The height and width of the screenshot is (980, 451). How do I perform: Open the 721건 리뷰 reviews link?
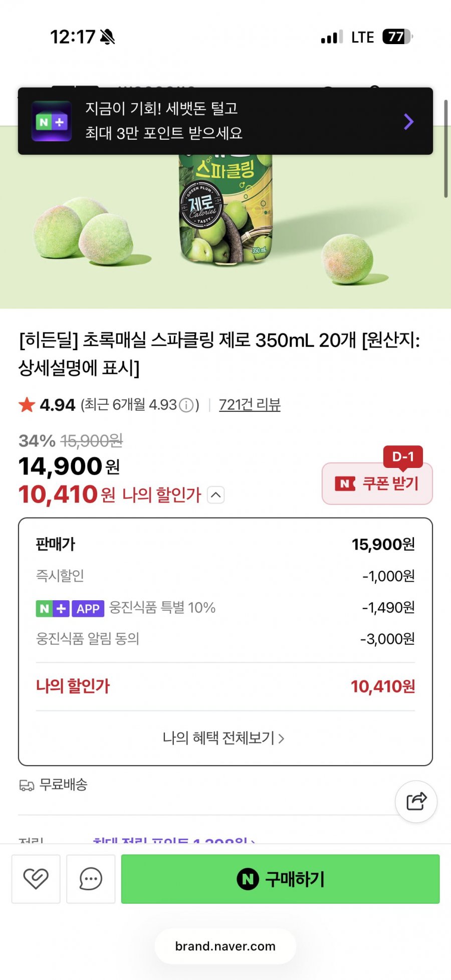250,405
